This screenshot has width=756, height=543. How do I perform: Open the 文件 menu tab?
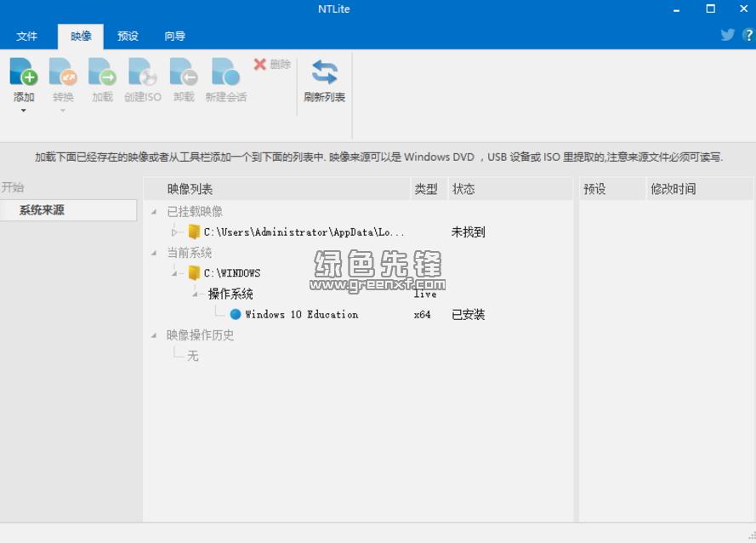pos(26,37)
